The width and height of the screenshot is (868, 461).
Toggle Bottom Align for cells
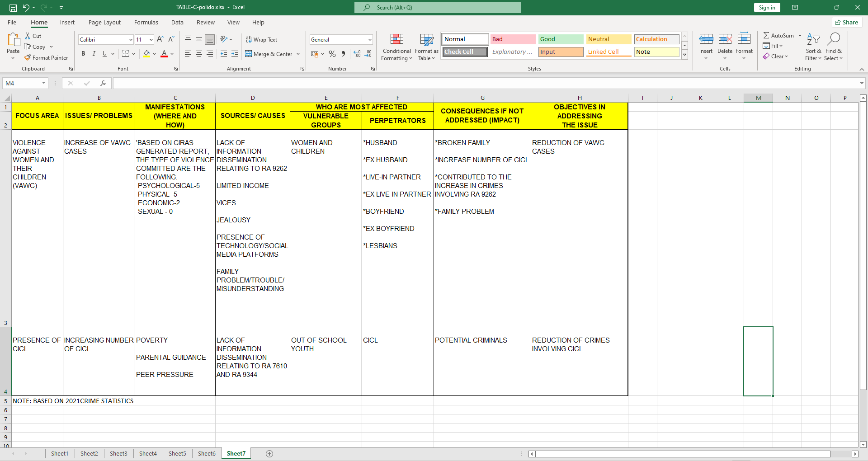coord(210,39)
